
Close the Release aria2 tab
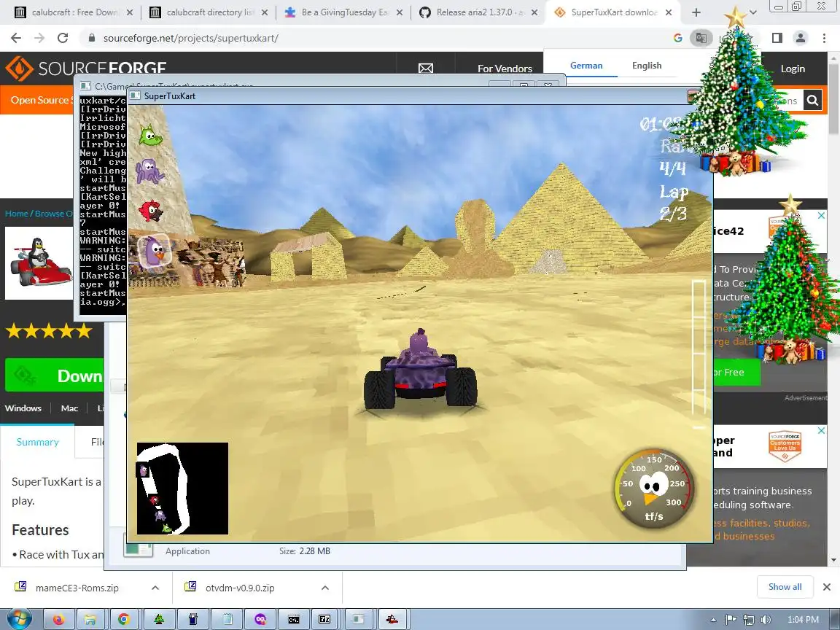(x=534, y=12)
